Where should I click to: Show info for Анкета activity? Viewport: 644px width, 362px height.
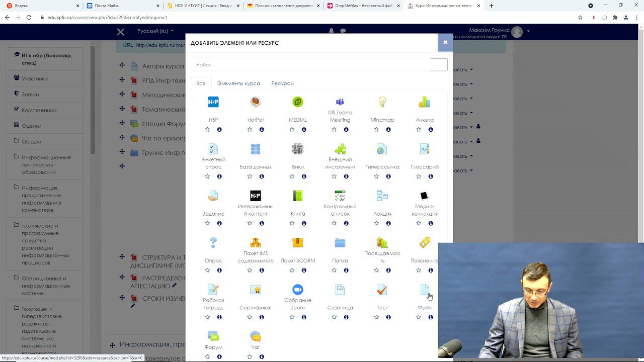[x=431, y=129]
